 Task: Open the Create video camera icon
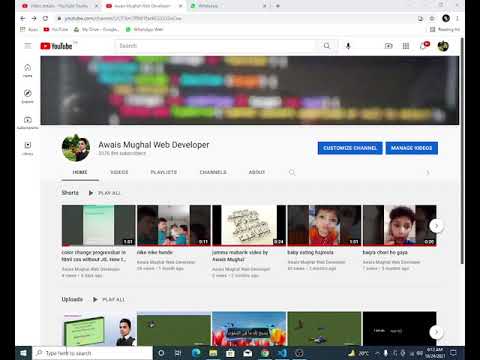pos(388,46)
